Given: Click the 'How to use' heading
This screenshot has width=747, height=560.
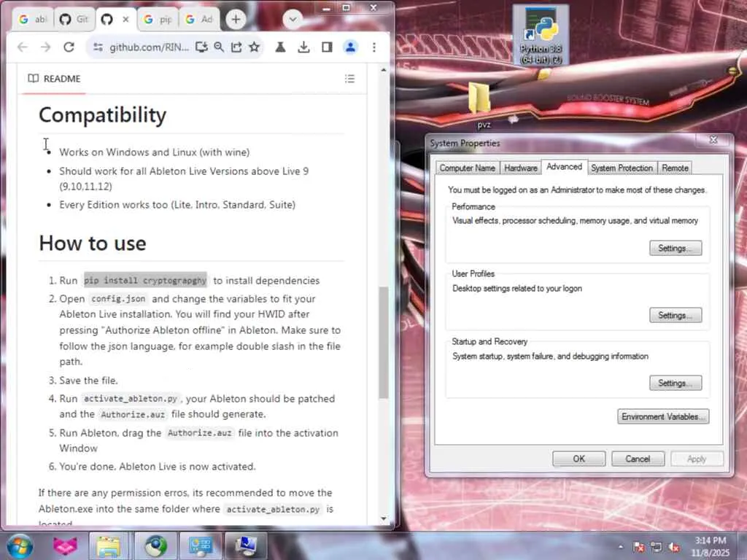Looking at the screenshot, I should (x=93, y=243).
